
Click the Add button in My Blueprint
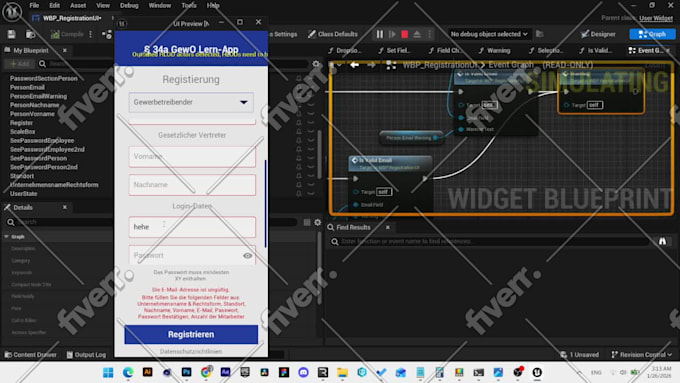20,64
